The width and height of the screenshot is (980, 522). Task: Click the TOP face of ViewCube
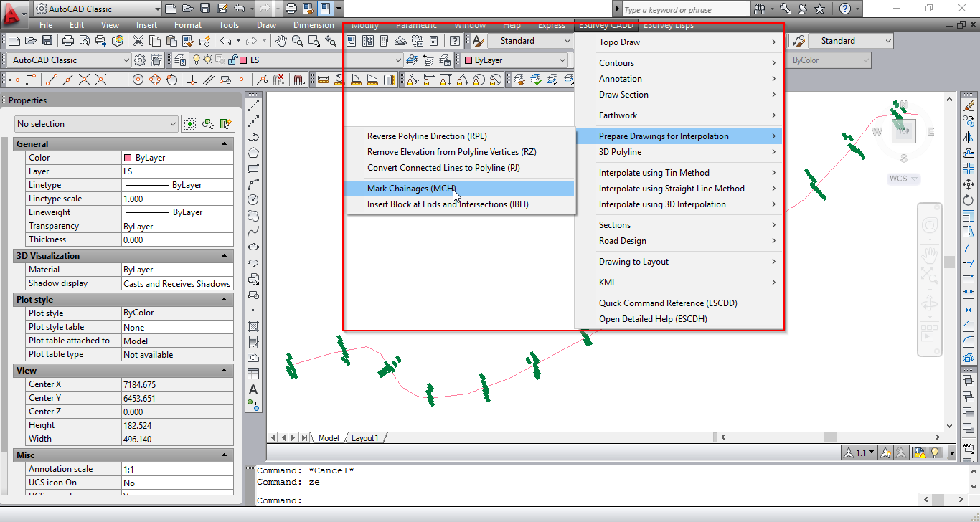point(903,131)
